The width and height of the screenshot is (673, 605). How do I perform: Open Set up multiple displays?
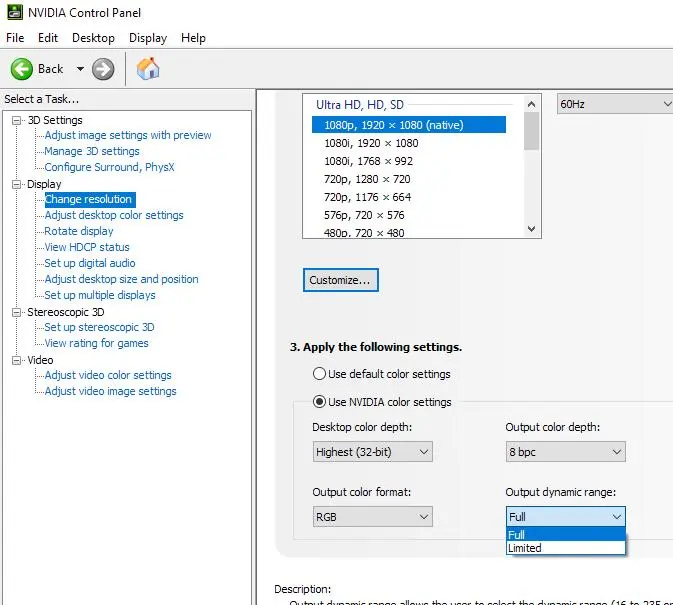click(x=100, y=295)
